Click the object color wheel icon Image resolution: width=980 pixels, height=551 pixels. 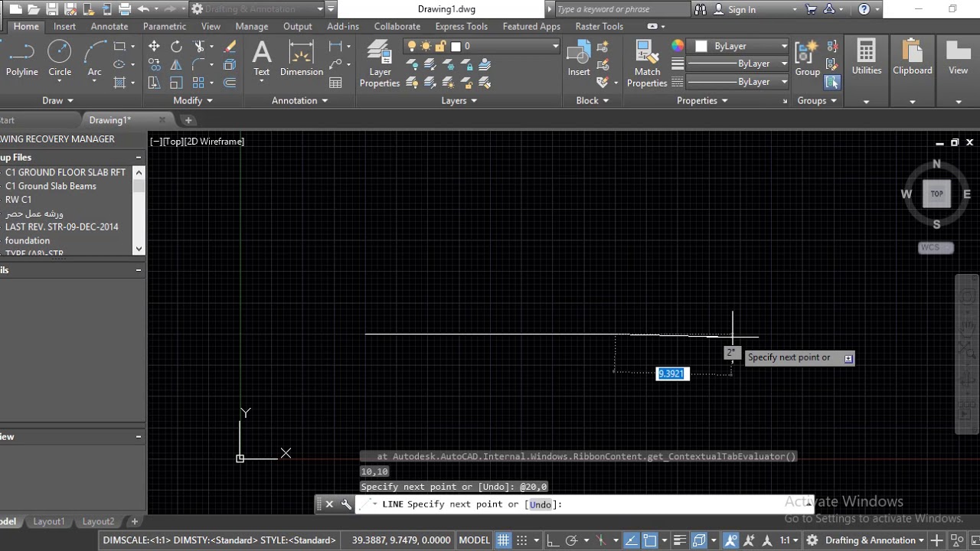tap(678, 46)
